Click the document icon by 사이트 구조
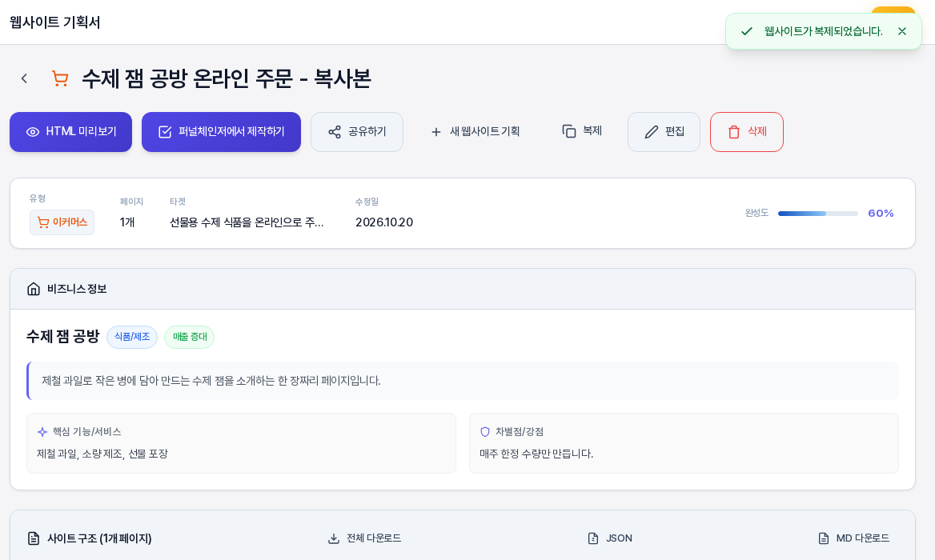This screenshot has width=935, height=560. (x=34, y=538)
